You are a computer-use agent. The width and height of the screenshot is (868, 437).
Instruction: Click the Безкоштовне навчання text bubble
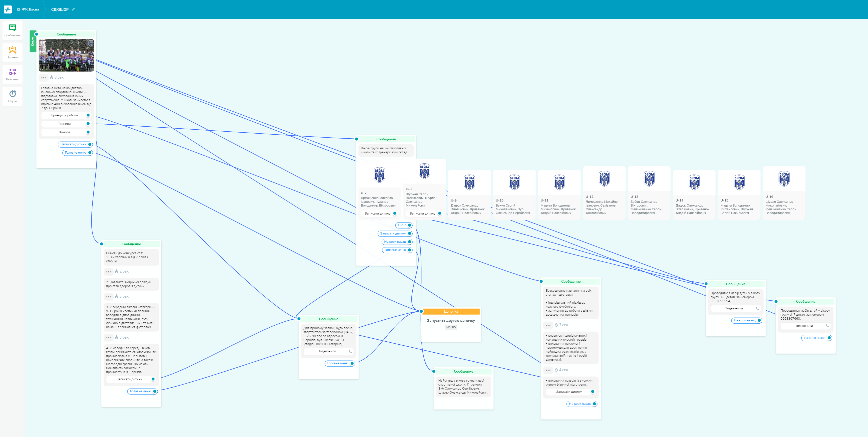571,303
